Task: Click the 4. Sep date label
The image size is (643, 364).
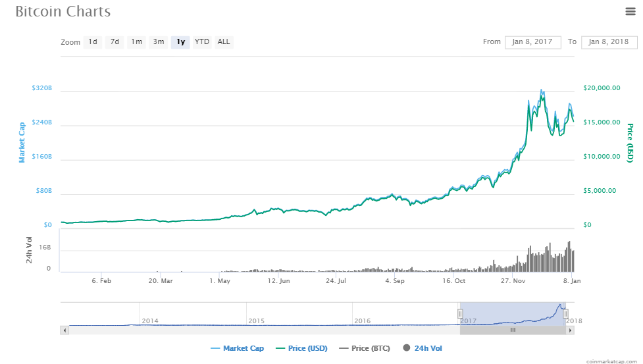Action: pyautogui.click(x=395, y=281)
